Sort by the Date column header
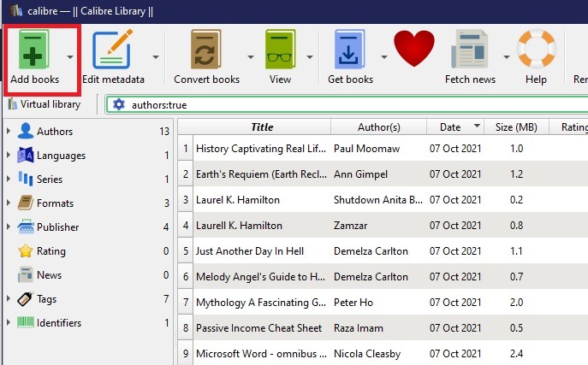 pos(455,127)
